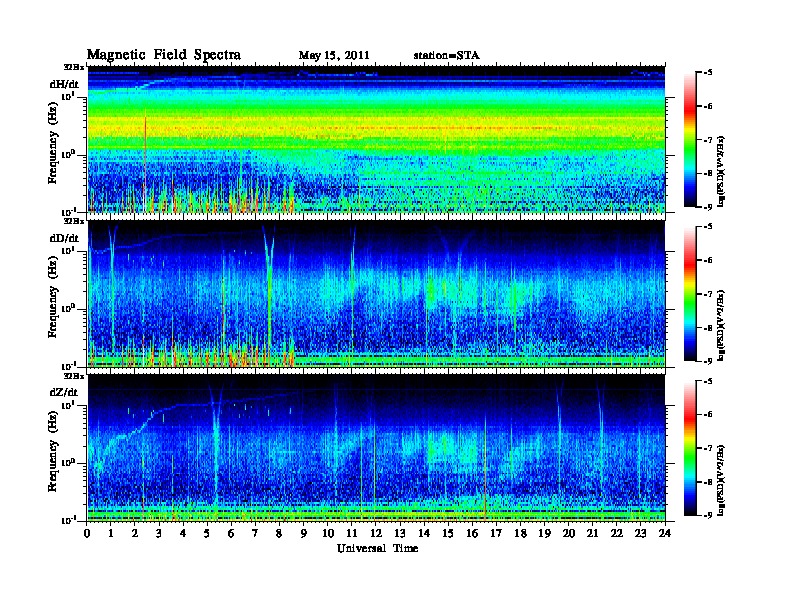Click the "-6" tick of dD/dt color bar
This screenshot has height=612, width=792.
[708, 261]
